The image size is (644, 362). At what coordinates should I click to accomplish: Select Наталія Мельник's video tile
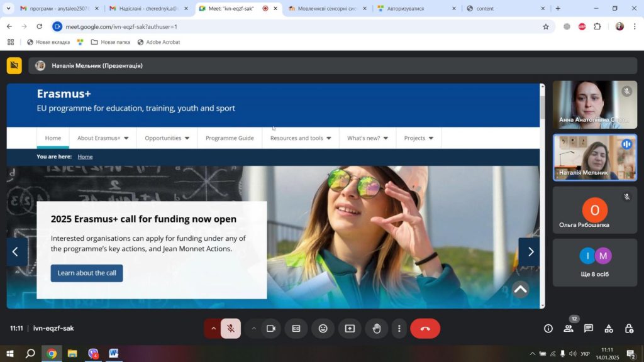coord(594,158)
